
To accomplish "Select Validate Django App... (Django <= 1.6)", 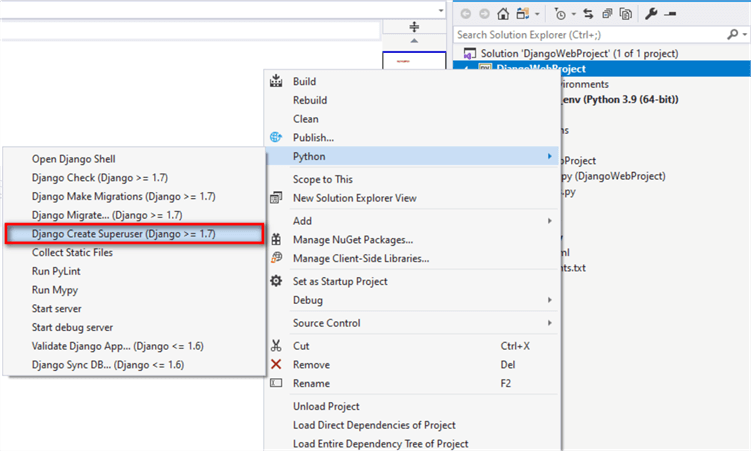I will (117, 345).
